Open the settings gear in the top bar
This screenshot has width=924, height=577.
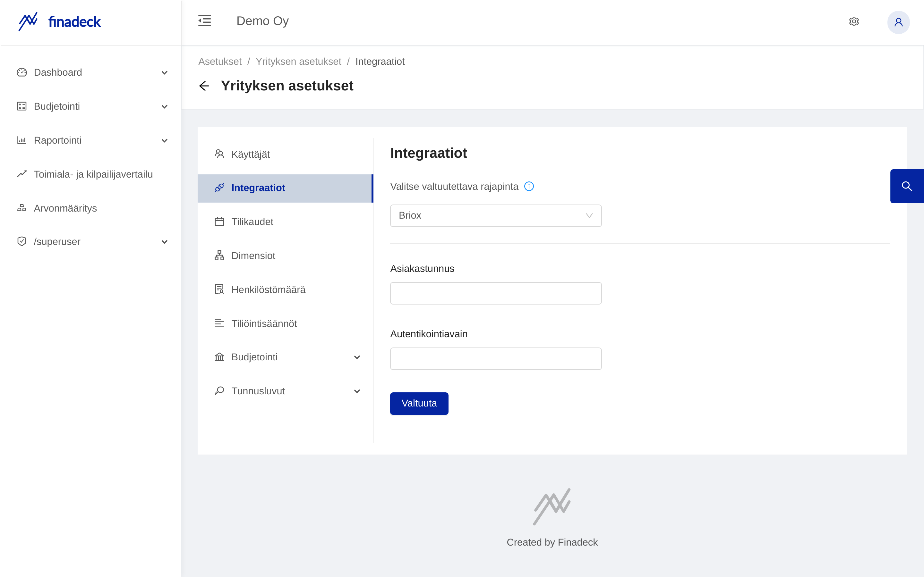pyautogui.click(x=854, y=22)
